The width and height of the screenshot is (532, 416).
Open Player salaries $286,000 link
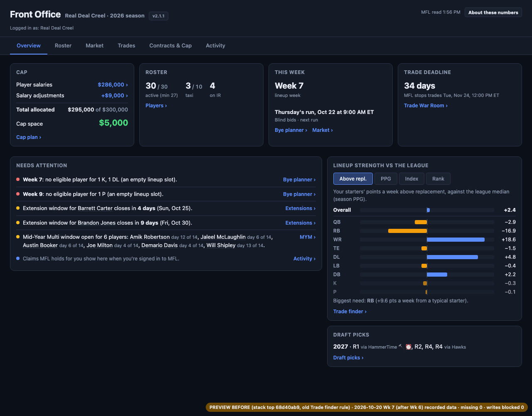(x=113, y=84)
